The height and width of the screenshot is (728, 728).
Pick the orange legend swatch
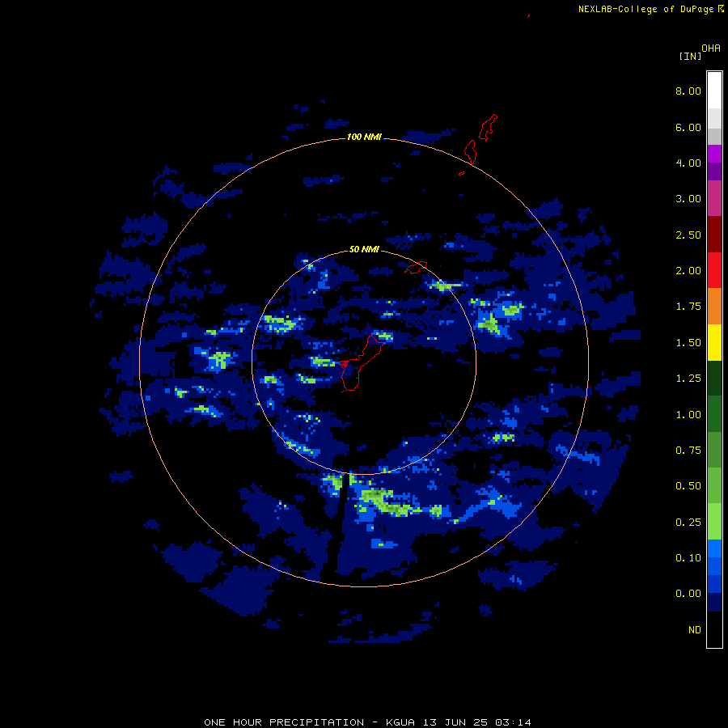714,306
